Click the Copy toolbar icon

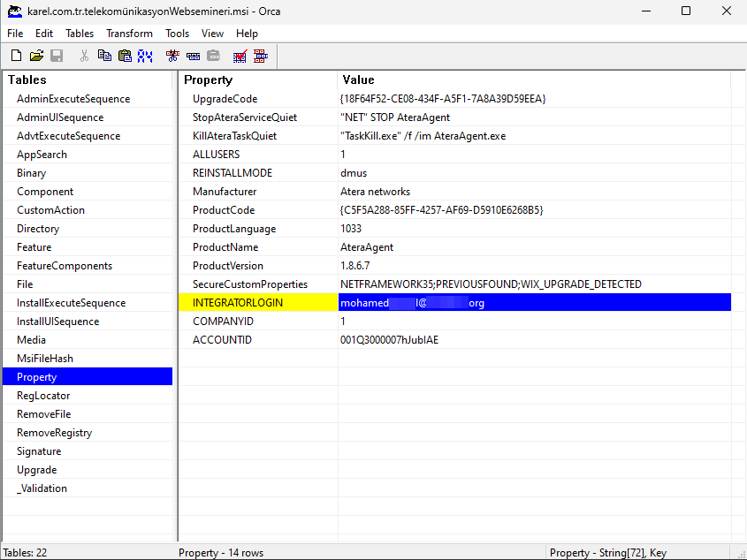[104, 56]
